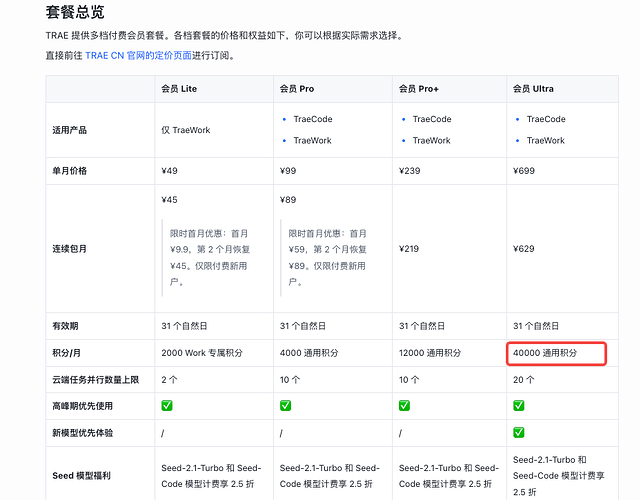Open the TRAE CN 官网的定价页面 link

coord(138,56)
